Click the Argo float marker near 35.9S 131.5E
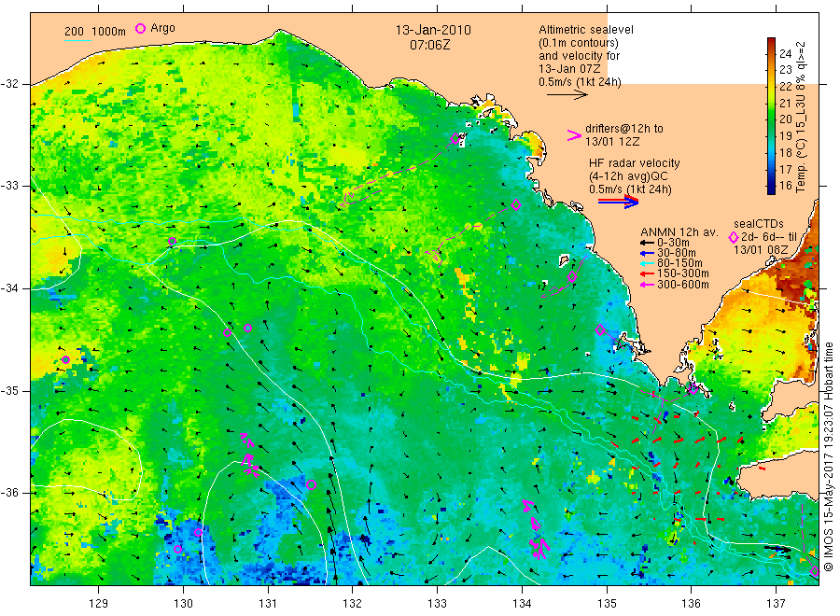This screenshot has height=616, width=840. pyautogui.click(x=311, y=484)
